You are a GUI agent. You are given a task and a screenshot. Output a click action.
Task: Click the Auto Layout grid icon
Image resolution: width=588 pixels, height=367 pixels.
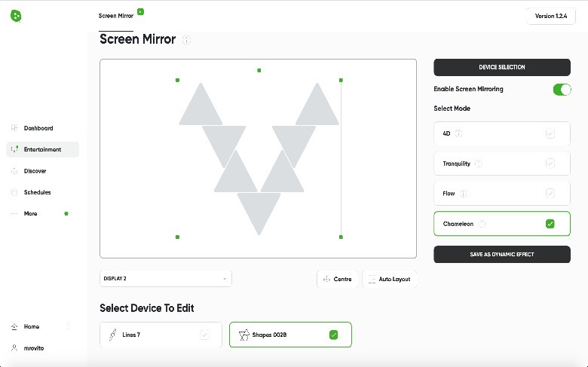tap(372, 279)
